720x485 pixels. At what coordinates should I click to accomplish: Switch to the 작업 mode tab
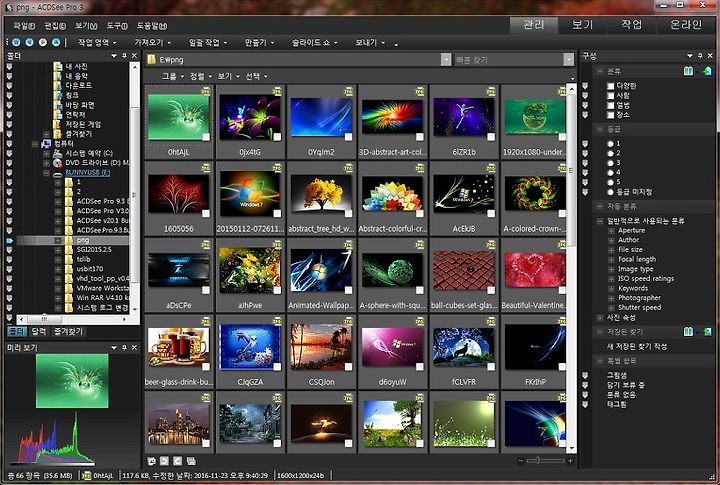(631, 25)
